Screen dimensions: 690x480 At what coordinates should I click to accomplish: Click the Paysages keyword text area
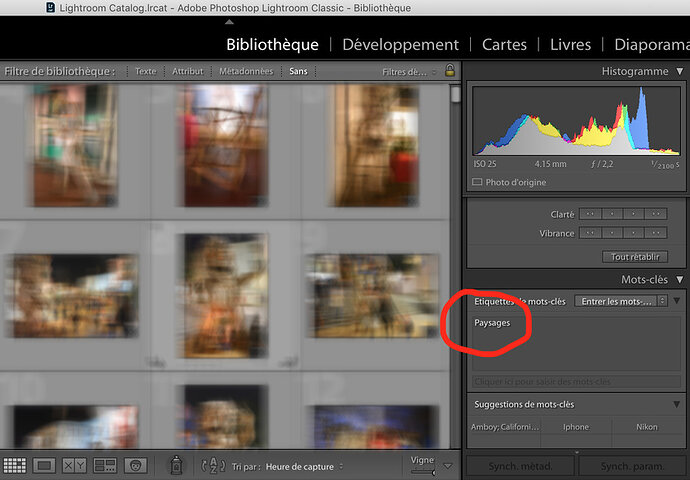click(576, 343)
